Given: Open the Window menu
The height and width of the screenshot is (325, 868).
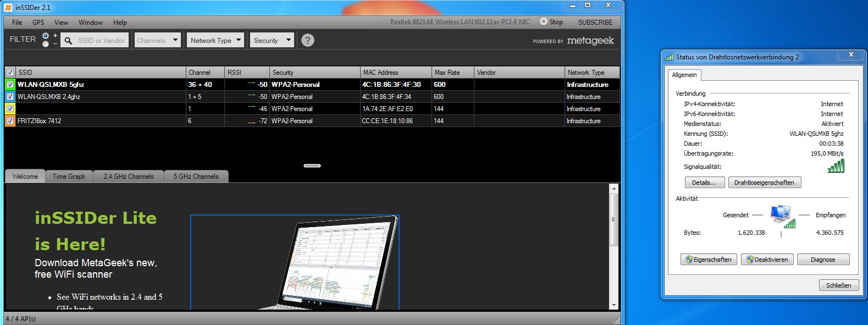Looking at the screenshot, I should (91, 23).
